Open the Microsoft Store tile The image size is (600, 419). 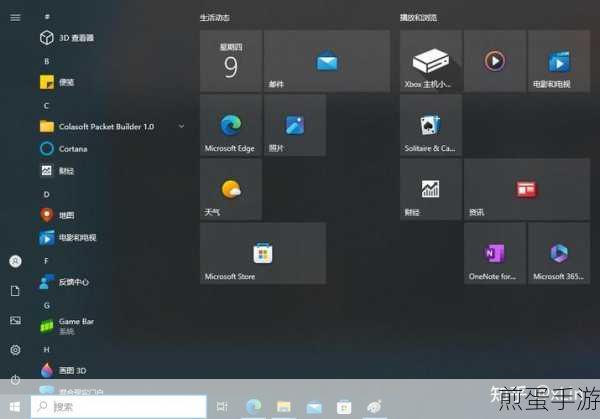(x=263, y=253)
